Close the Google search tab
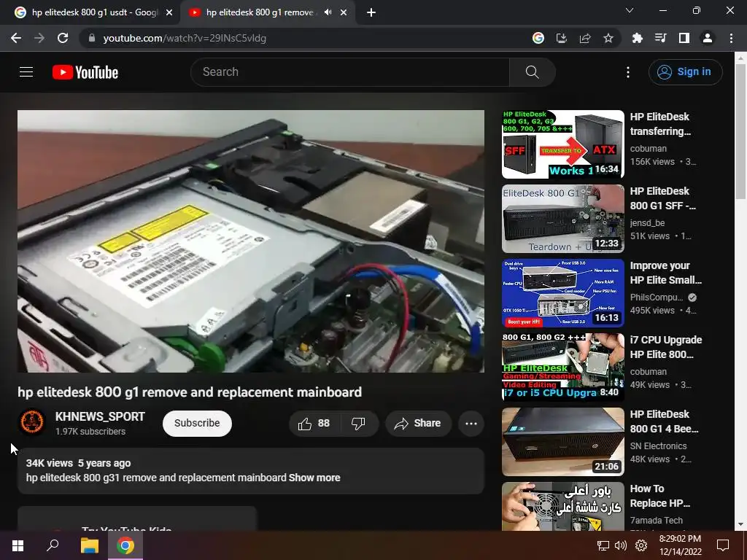747x560 pixels. pos(169,13)
